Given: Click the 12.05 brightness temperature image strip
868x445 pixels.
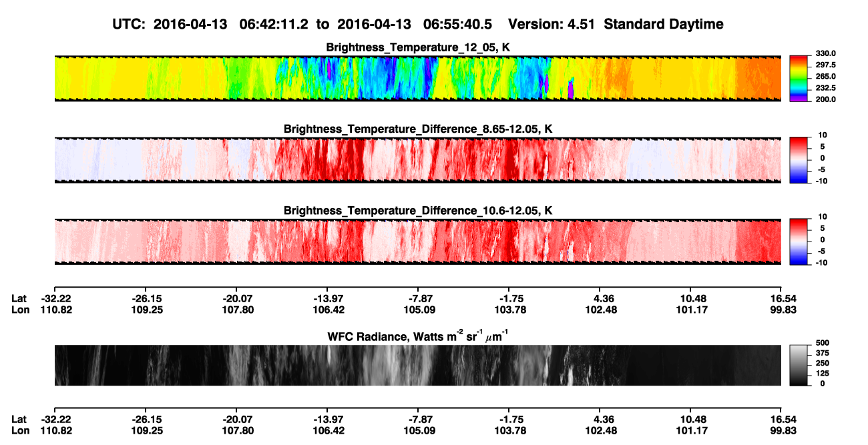Looking at the screenshot, I should coord(418,78).
